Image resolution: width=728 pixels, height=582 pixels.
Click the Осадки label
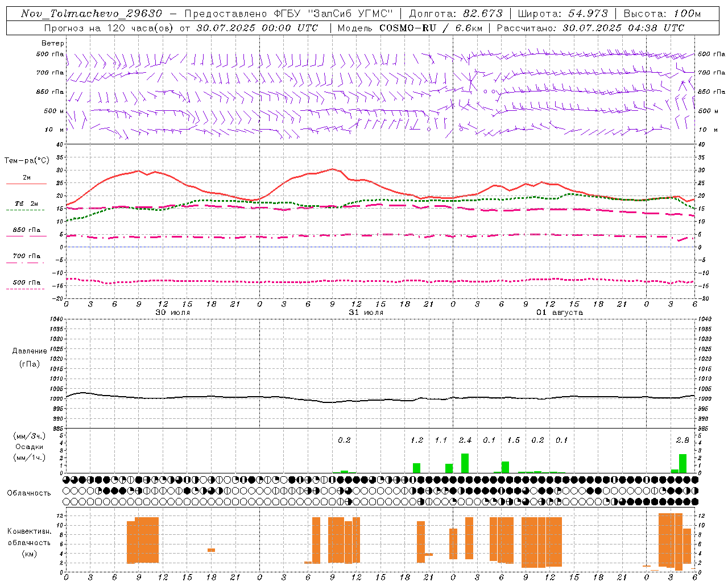30,447
